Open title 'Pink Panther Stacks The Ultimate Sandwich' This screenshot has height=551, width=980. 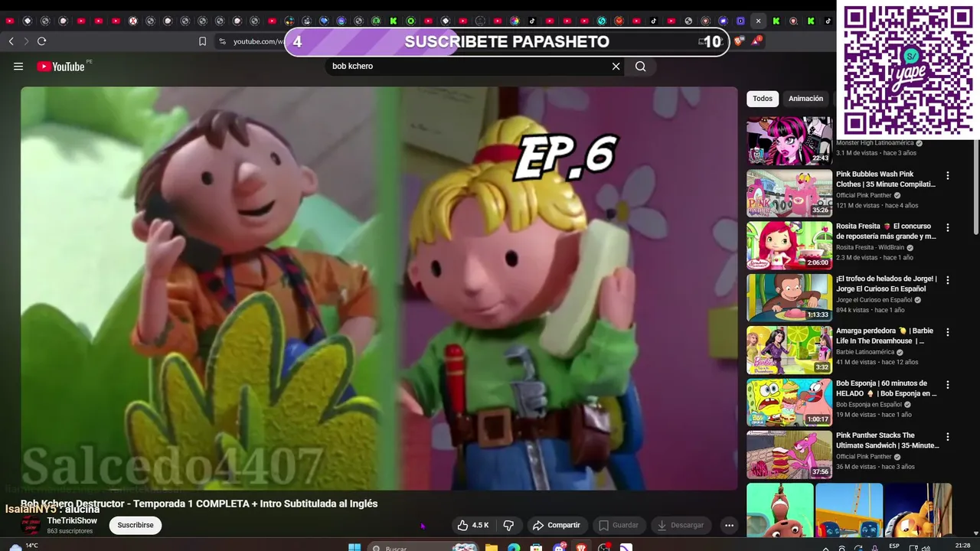[x=887, y=440]
